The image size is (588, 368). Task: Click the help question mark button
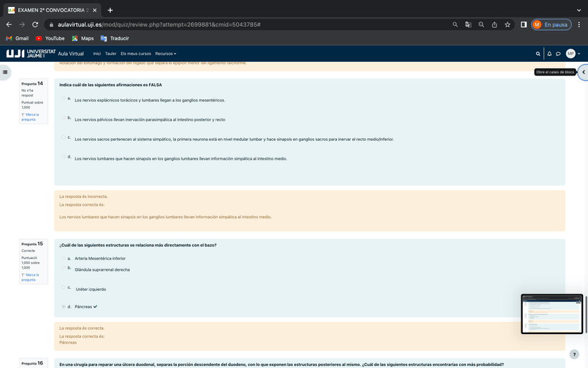tap(573, 354)
